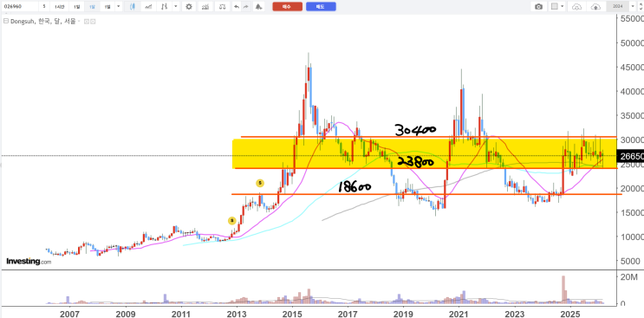Click the blue sell (매도) button

point(321,7)
